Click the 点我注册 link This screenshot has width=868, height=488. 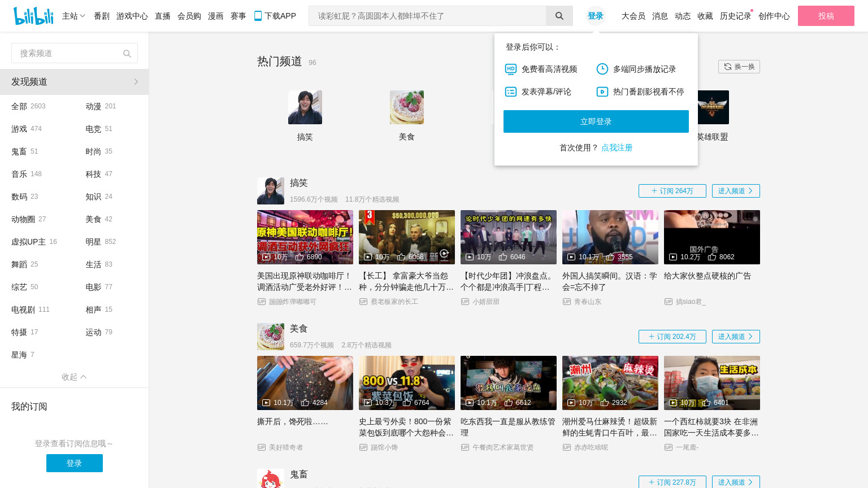(617, 147)
